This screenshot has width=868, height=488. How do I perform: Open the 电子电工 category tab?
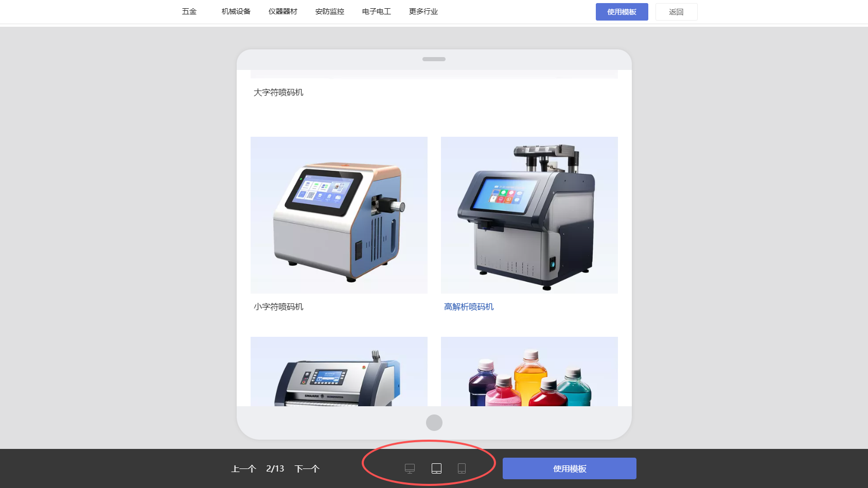coord(377,11)
